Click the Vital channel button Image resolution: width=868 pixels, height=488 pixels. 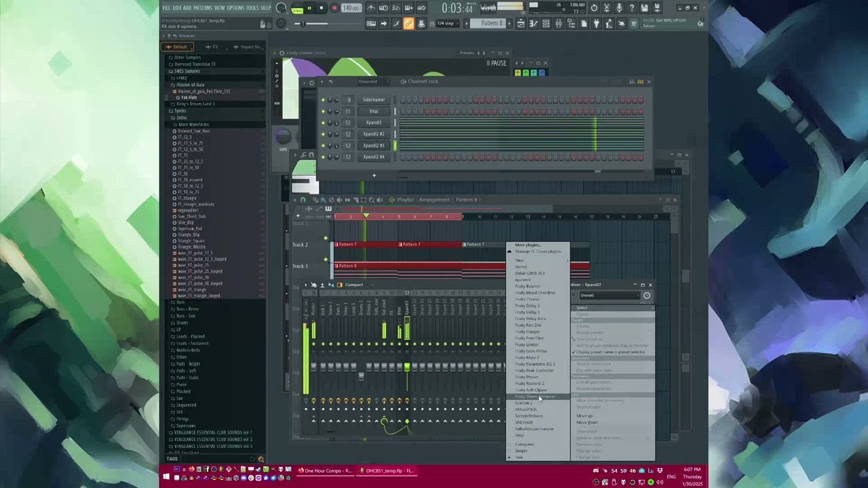point(374,111)
